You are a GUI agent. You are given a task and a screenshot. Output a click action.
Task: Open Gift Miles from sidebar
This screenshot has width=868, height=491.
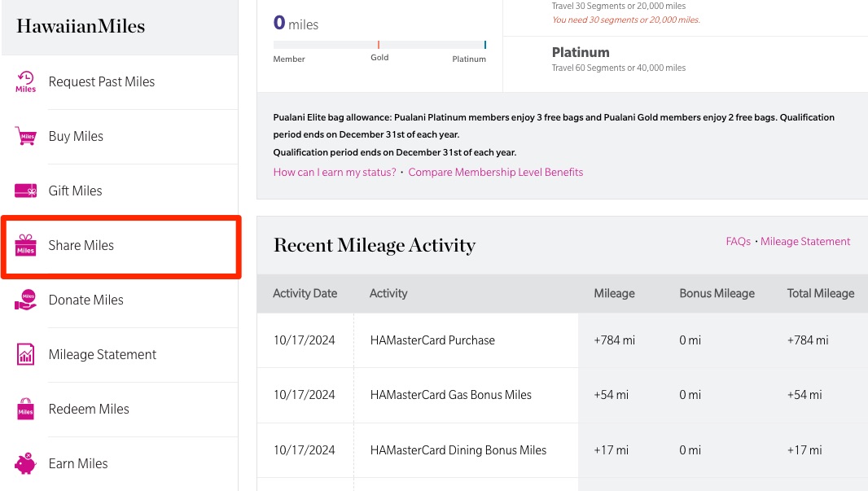[76, 191]
